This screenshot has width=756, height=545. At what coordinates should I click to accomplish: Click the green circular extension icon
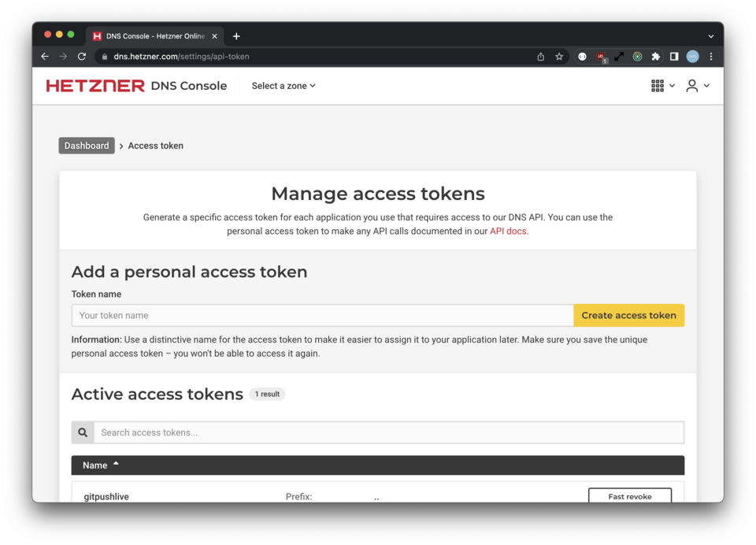[x=637, y=57]
